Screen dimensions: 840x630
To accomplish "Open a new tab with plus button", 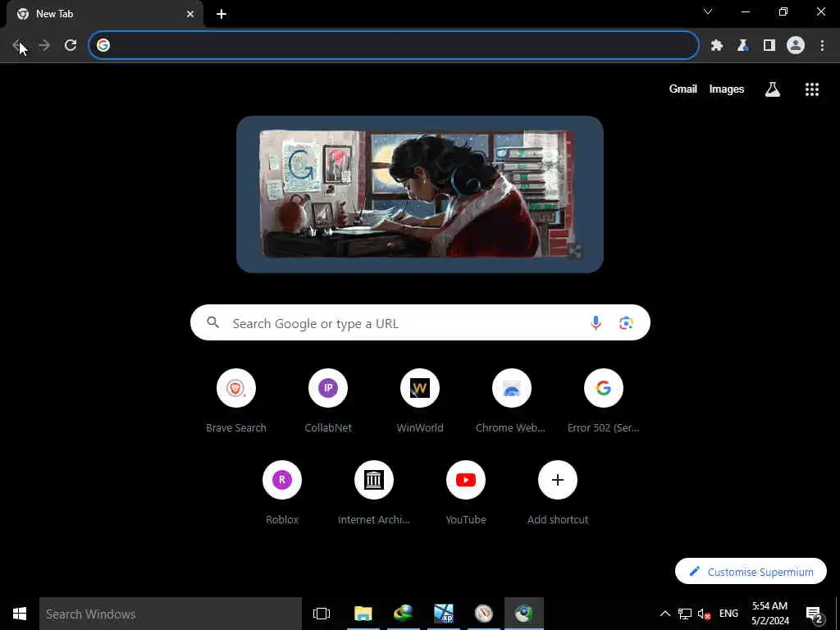I will pos(221,14).
